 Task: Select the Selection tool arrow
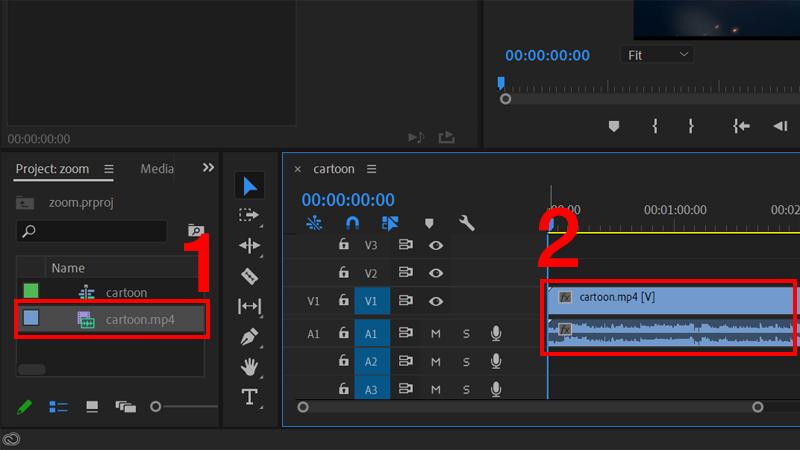coord(249,186)
